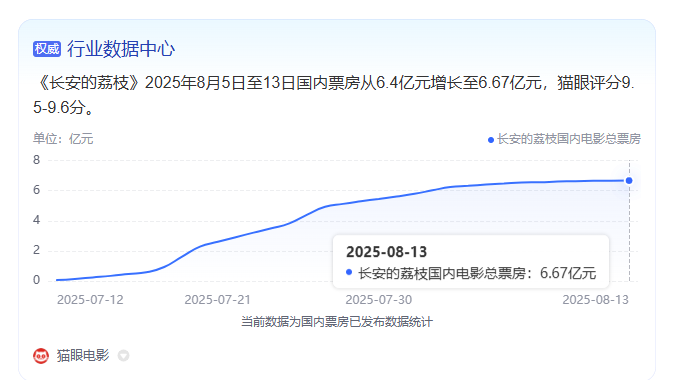Click the 当前数据为国内票房已发布数据统计 note
Image resolution: width=676 pixels, height=380 pixels.
[337, 322]
